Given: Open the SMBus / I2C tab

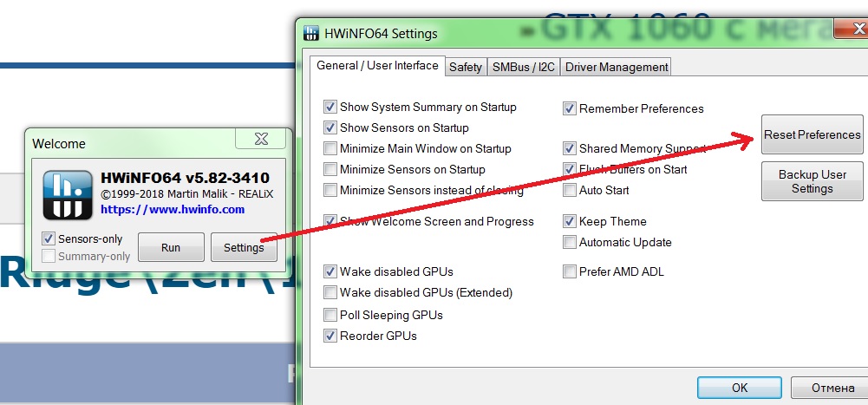Looking at the screenshot, I should pos(524,68).
